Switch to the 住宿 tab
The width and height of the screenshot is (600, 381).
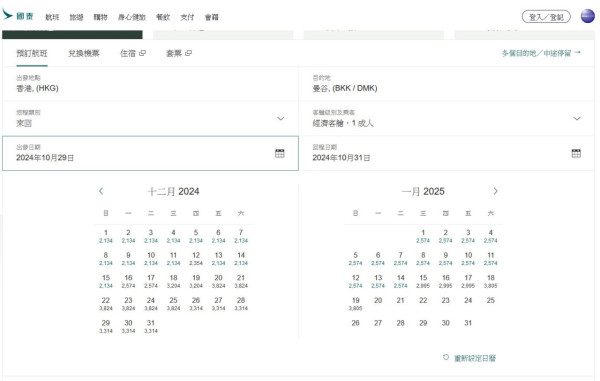point(133,53)
